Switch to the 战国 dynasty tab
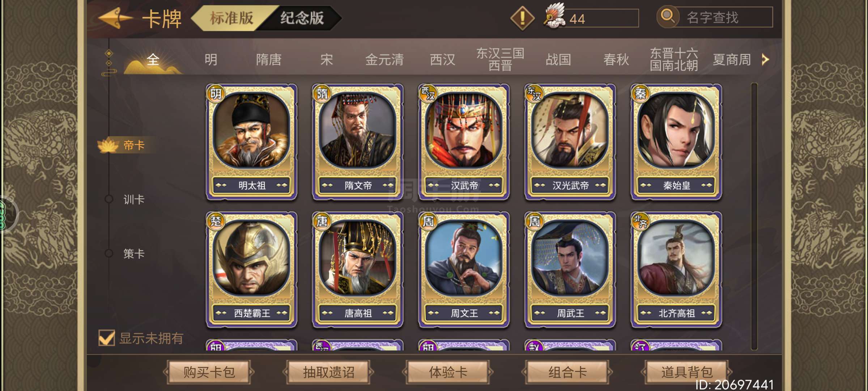 coord(558,60)
